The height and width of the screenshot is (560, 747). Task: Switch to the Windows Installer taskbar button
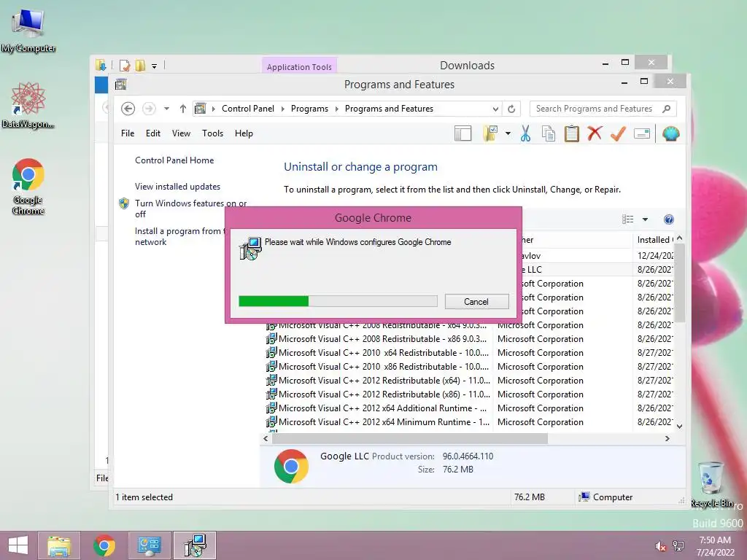(x=194, y=545)
